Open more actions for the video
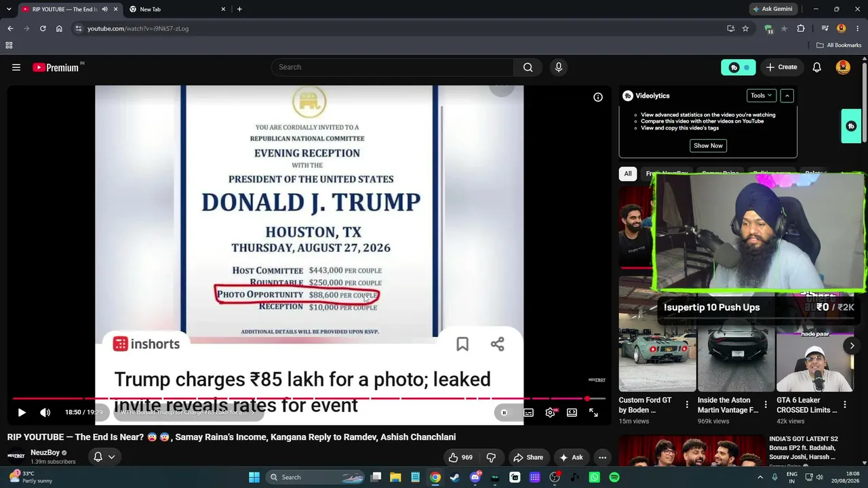Image resolution: width=868 pixels, height=488 pixels. point(602,457)
